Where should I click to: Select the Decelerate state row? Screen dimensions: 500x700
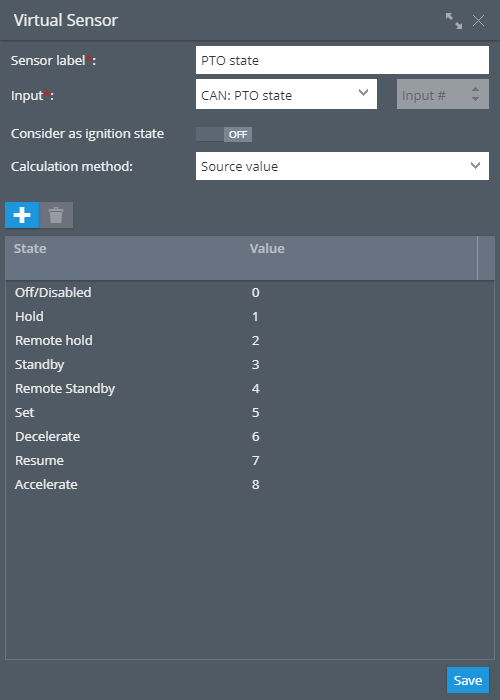(x=250, y=437)
